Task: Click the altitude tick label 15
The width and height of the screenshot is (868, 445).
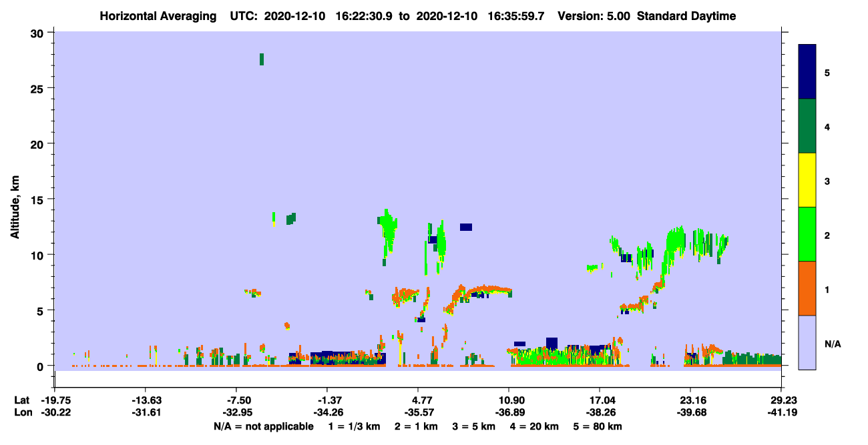Action: pos(39,199)
